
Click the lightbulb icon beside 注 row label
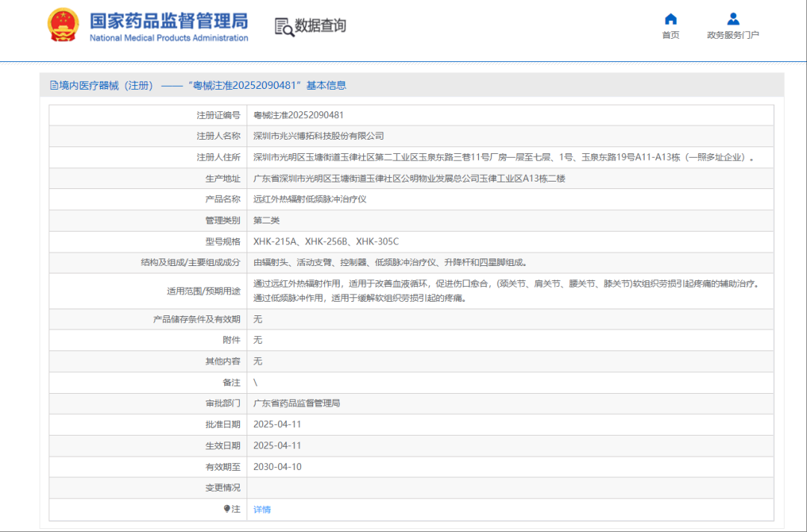pos(226,509)
